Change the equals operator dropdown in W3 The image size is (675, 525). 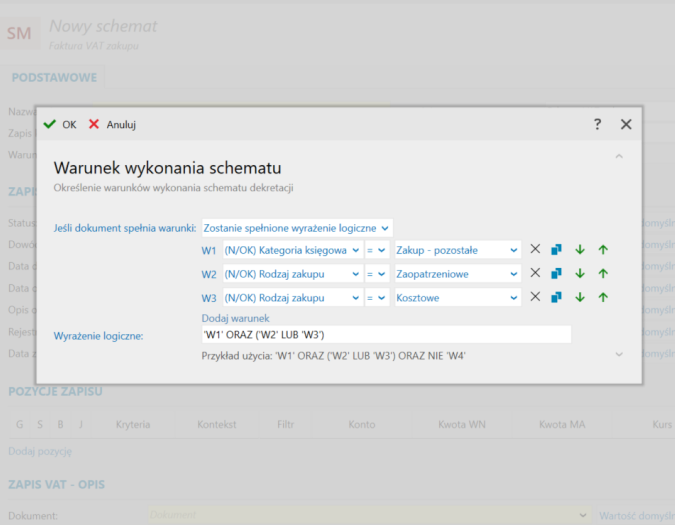click(375, 298)
